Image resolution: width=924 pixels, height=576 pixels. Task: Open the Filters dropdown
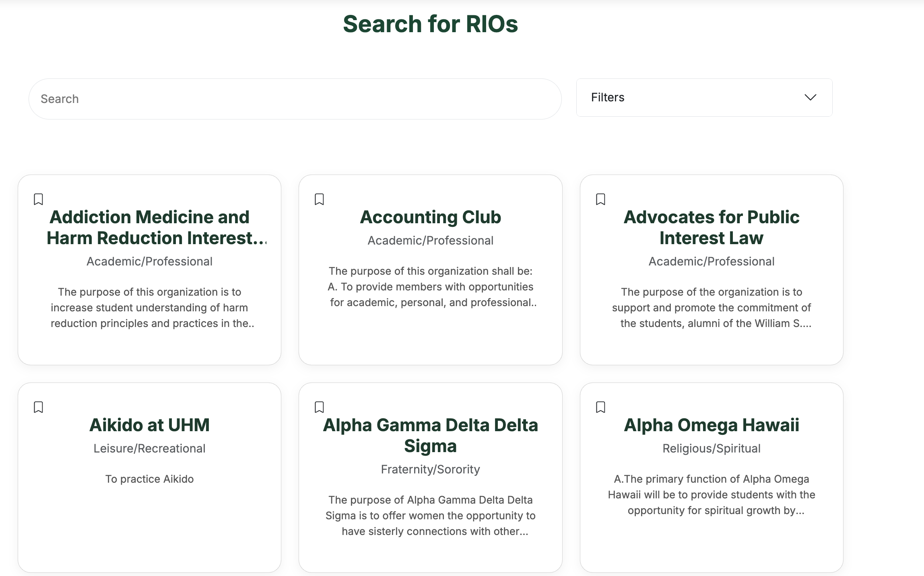click(x=704, y=97)
